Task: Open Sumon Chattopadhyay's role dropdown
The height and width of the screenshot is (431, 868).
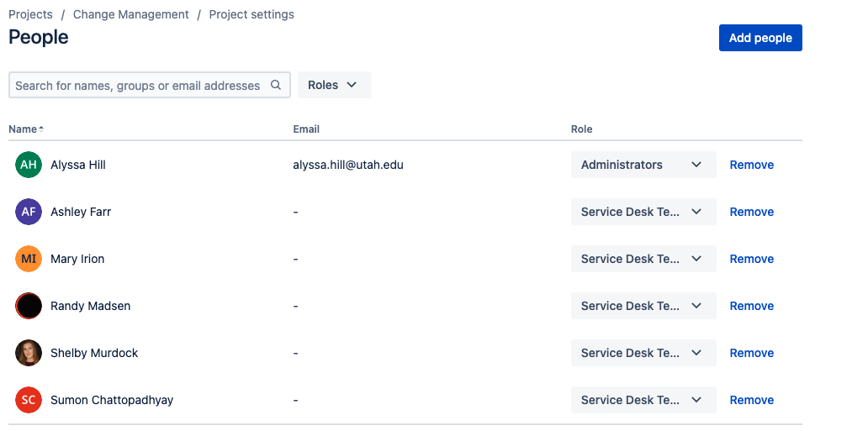Action: point(643,400)
